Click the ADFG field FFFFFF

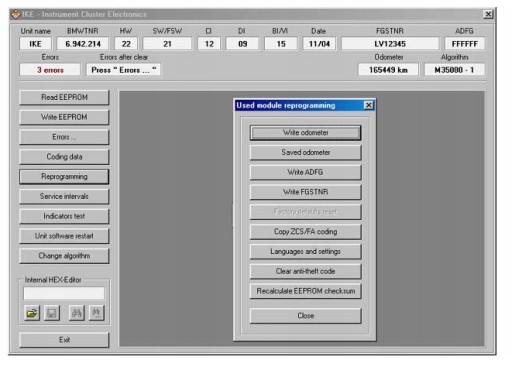click(x=465, y=44)
